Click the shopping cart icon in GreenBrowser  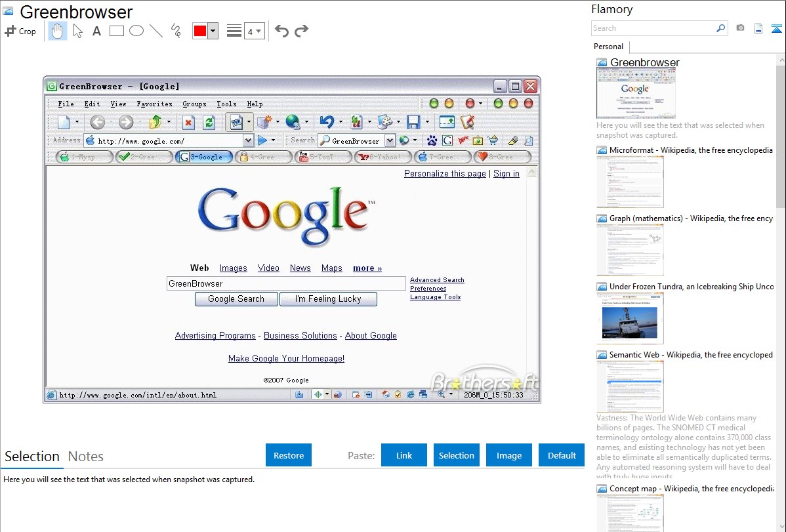(493, 141)
